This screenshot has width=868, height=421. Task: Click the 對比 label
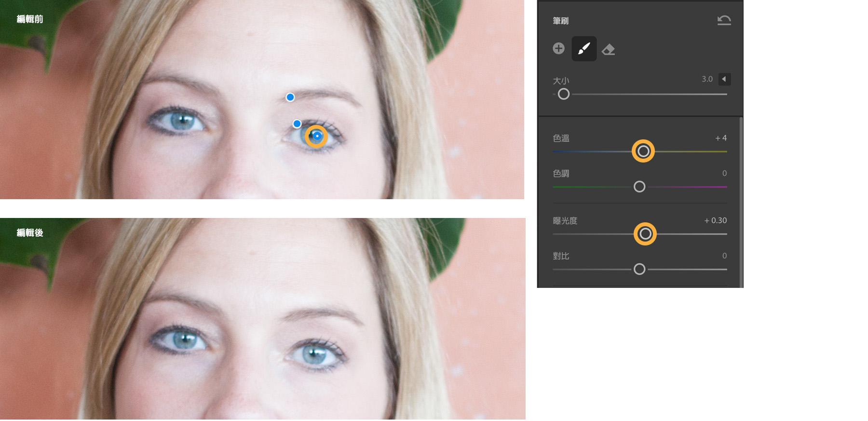(561, 256)
